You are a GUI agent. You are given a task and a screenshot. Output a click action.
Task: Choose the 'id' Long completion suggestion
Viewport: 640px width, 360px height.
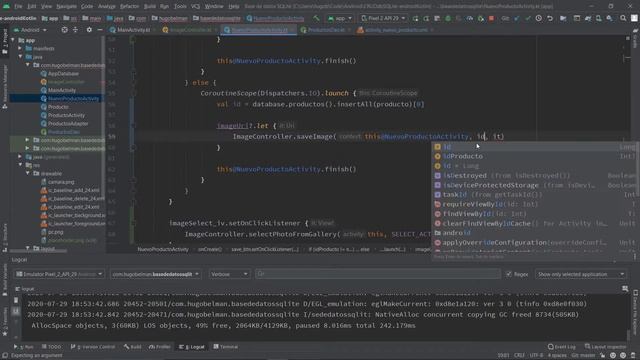click(x=535, y=147)
